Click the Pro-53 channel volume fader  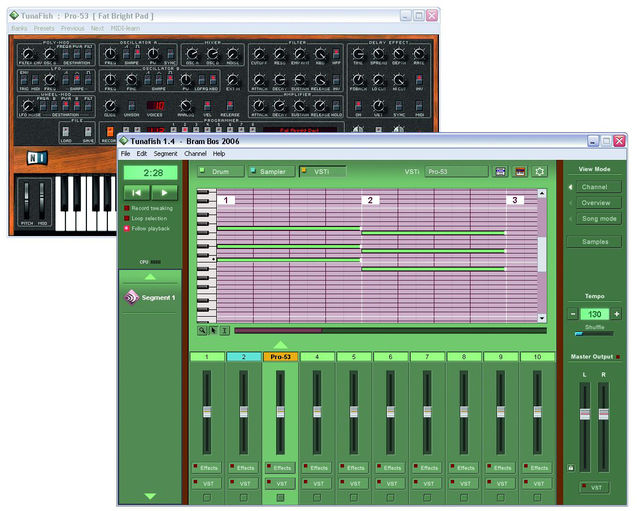point(280,412)
